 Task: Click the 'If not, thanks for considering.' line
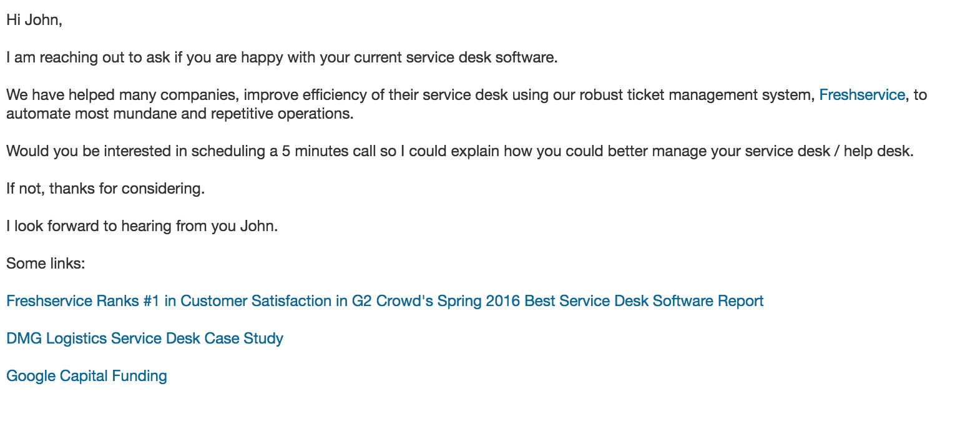[105, 189]
